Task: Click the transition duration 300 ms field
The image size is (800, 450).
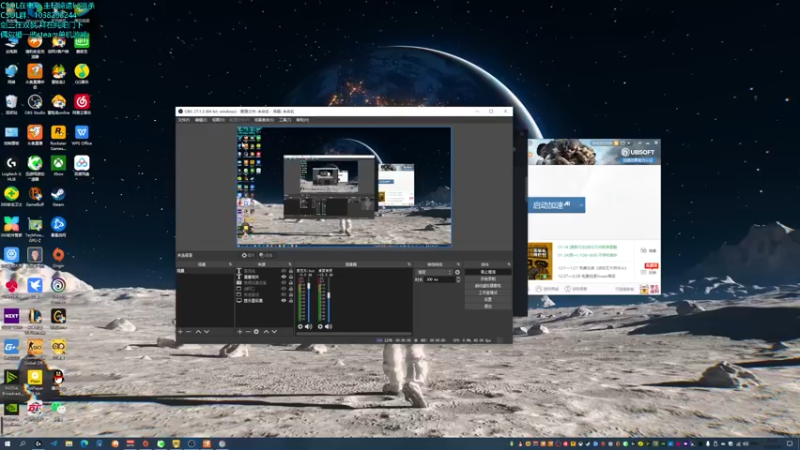Action: tap(438, 280)
